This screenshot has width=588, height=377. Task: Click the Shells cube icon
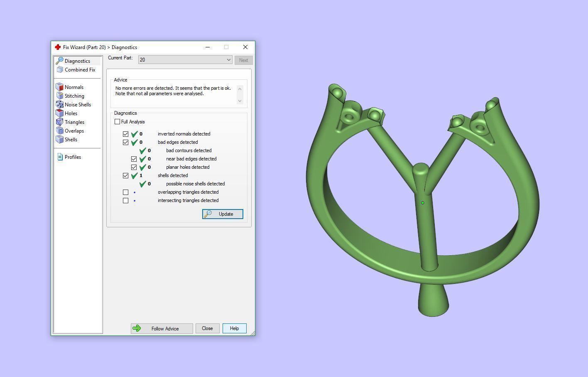pos(60,140)
